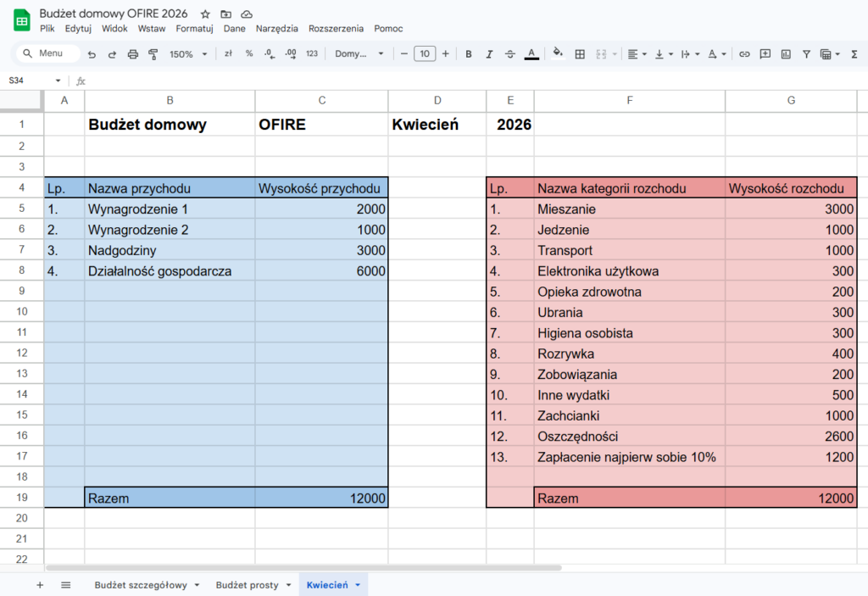868x596 pixels.
Task: Open the fill color picker
Action: (x=558, y=54)
